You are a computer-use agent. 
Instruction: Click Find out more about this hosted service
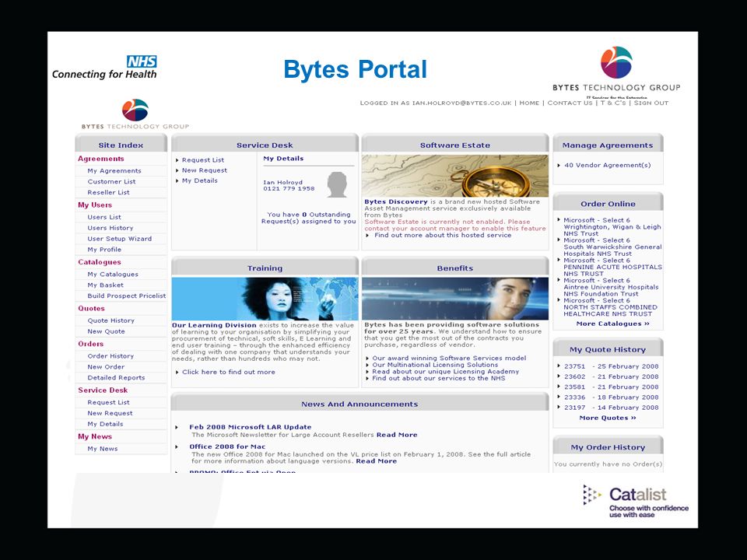click(443, 235)
